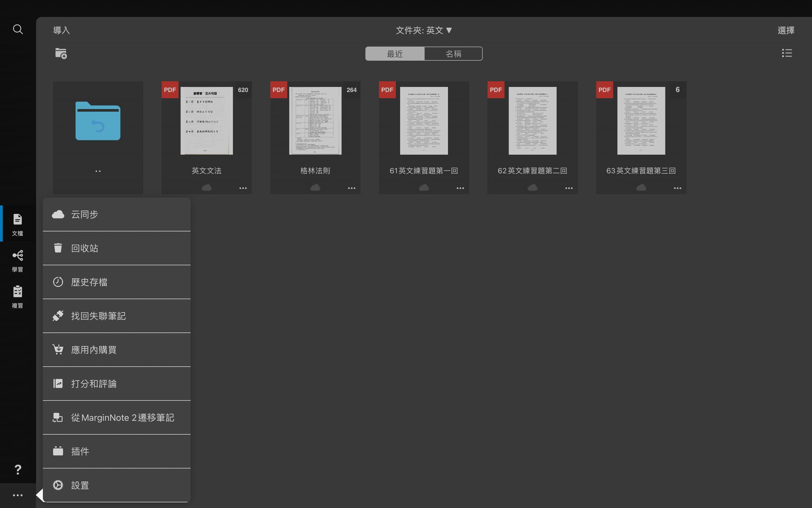
Task: Click cloud icon under 英文文法
Action: click(x=206, y=187)
